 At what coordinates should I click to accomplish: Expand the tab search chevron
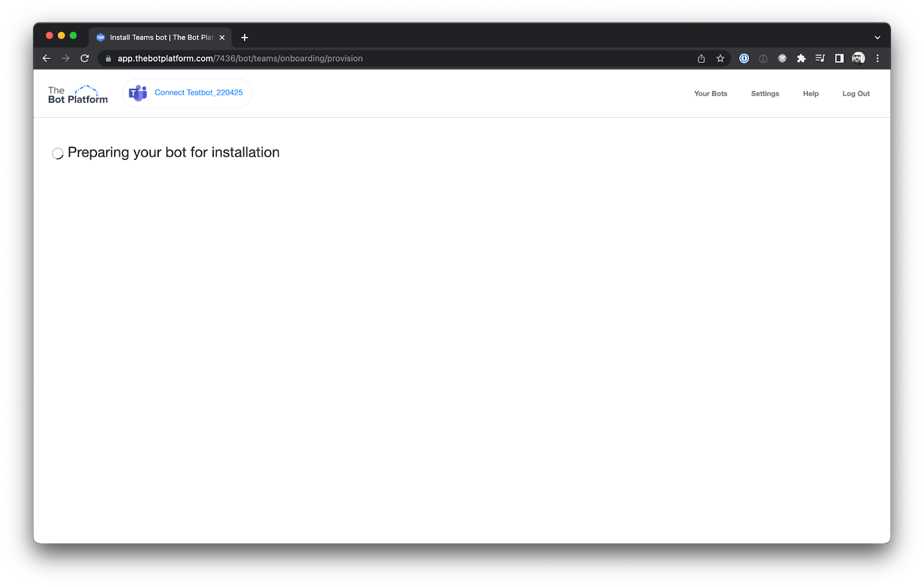(x=877, y=38)
